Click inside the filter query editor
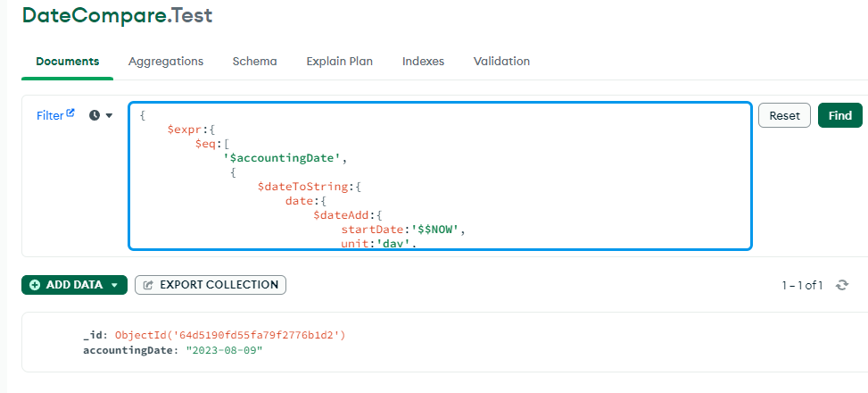The width and height of the screenshot is (868, 393). (x=535, y=179)
